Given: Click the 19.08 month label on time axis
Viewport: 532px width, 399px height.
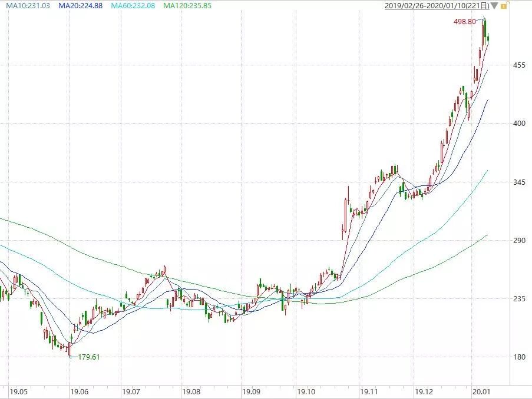Looking at the screenshot, I should tap(191, 392).
